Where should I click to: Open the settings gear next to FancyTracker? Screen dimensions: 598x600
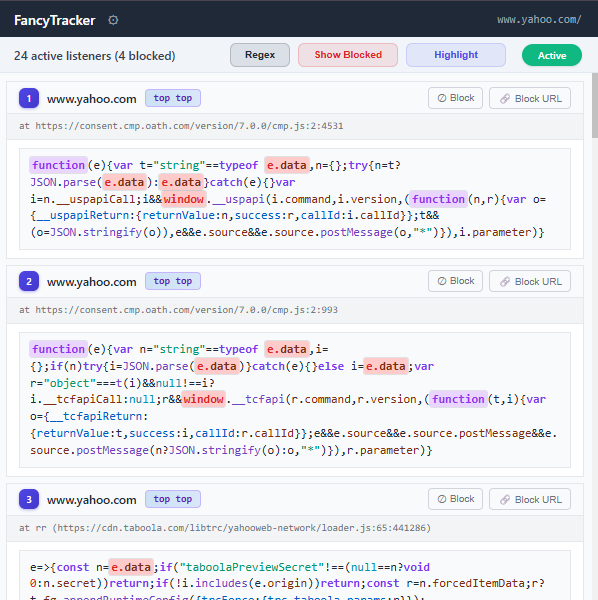pos(113,20)
